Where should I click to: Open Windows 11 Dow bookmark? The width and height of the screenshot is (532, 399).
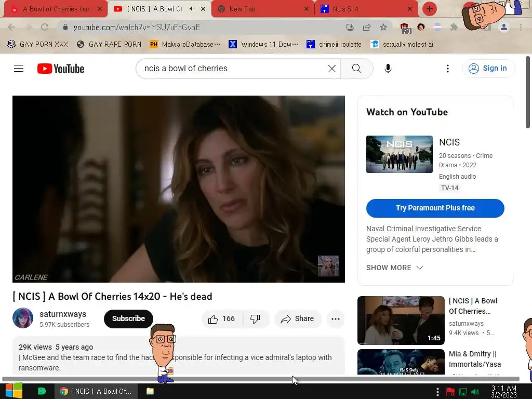tap(263, 45)
